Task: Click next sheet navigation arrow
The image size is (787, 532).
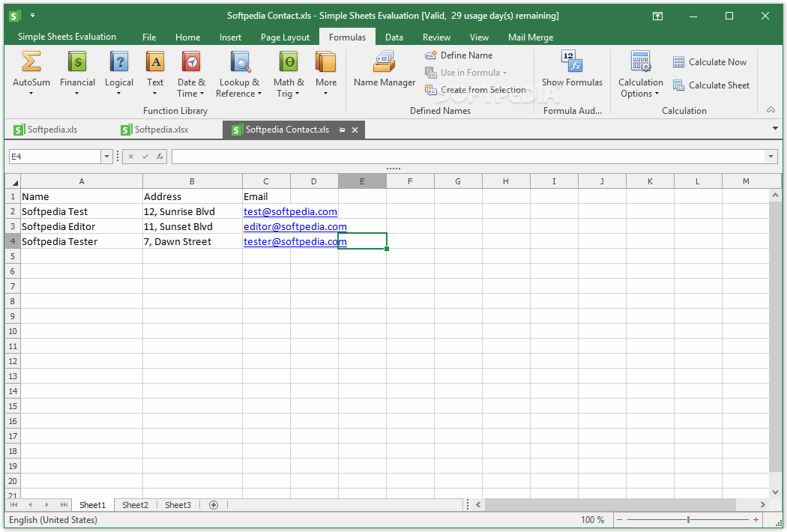Action: click(x=46, y=505)
